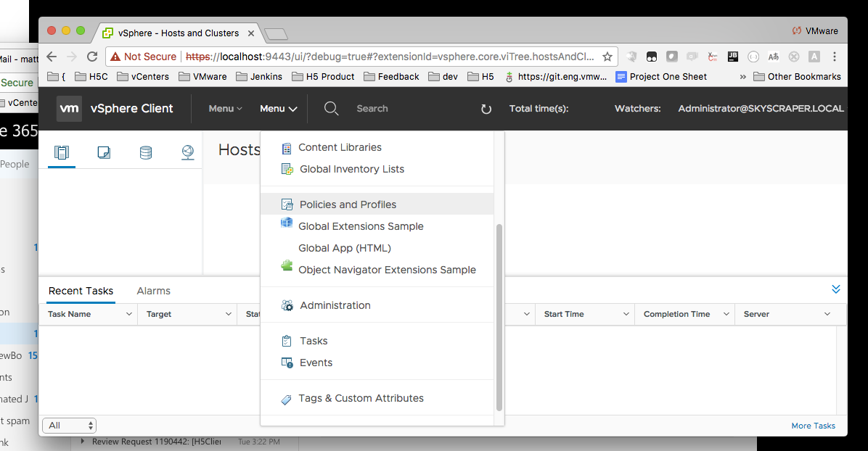Open the VMs and Templates navigator icon
This screenshot has height=451, width=868.
coord(104,152)
